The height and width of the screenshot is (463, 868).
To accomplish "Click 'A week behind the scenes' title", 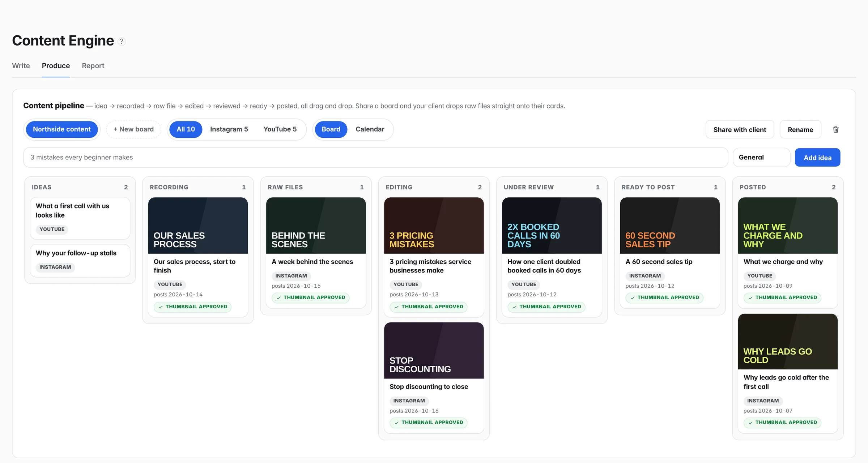I will (x=312, y=262).
